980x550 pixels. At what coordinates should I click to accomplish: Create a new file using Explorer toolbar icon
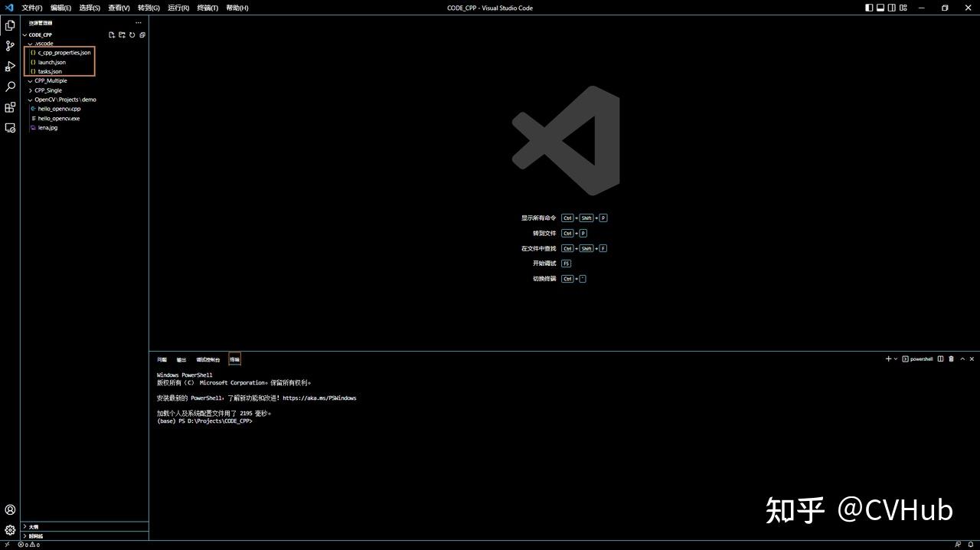coord(112,34)
